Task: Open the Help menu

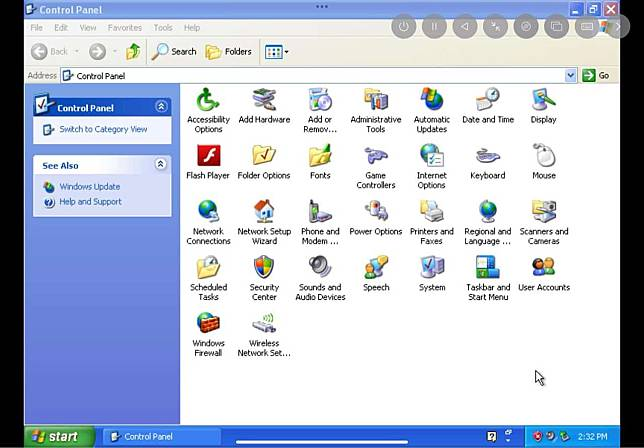Action: point(192,28)
